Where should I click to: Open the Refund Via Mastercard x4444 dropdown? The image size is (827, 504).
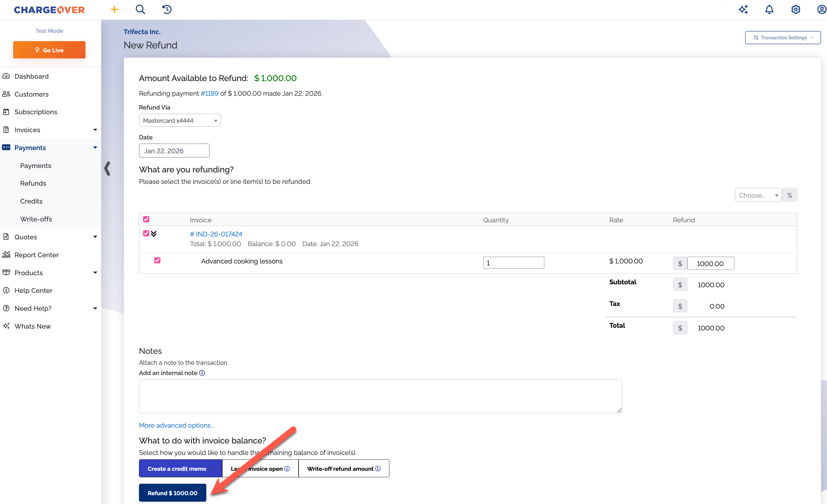180,120
